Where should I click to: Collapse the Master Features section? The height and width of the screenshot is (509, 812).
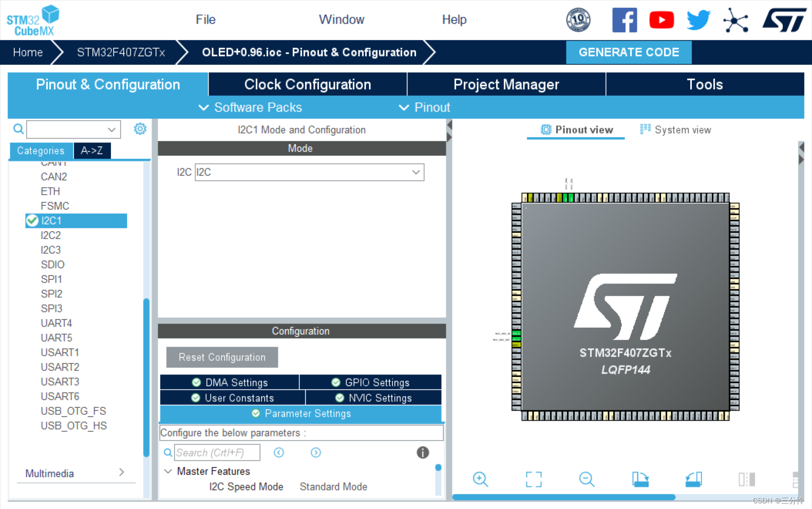(168, 471)
